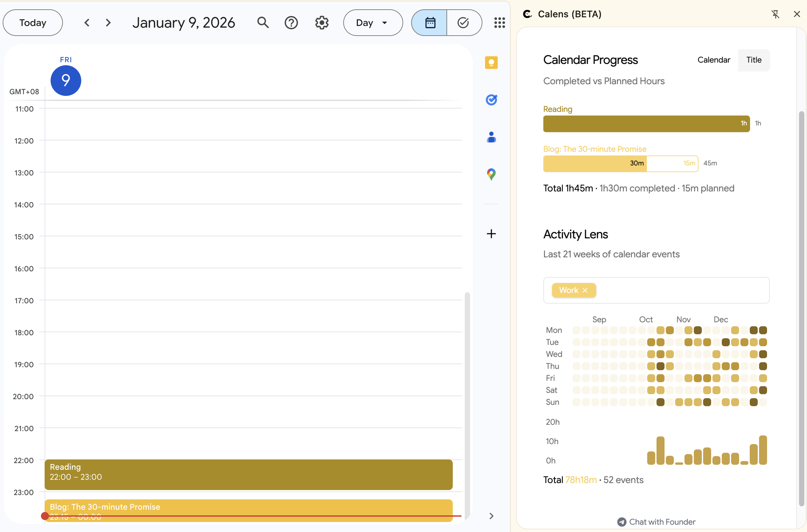Unpin the Calens side panel
The width and height of the screenshot is (807, 532).
click(775, 14)
